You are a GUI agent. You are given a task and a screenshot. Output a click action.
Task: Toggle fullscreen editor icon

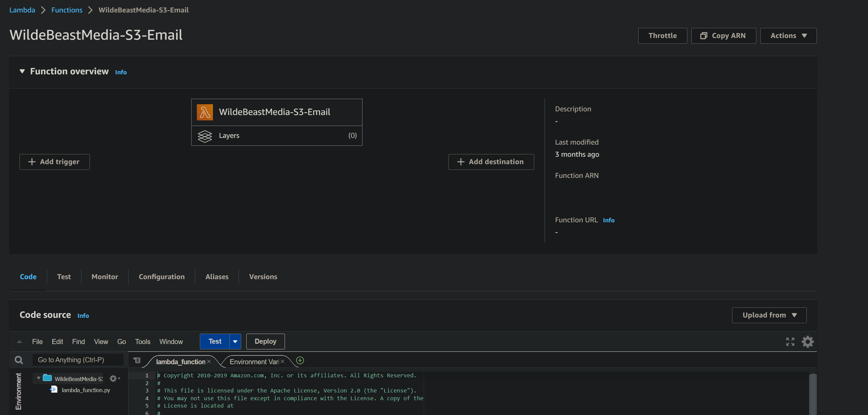(x=790, y=342)
